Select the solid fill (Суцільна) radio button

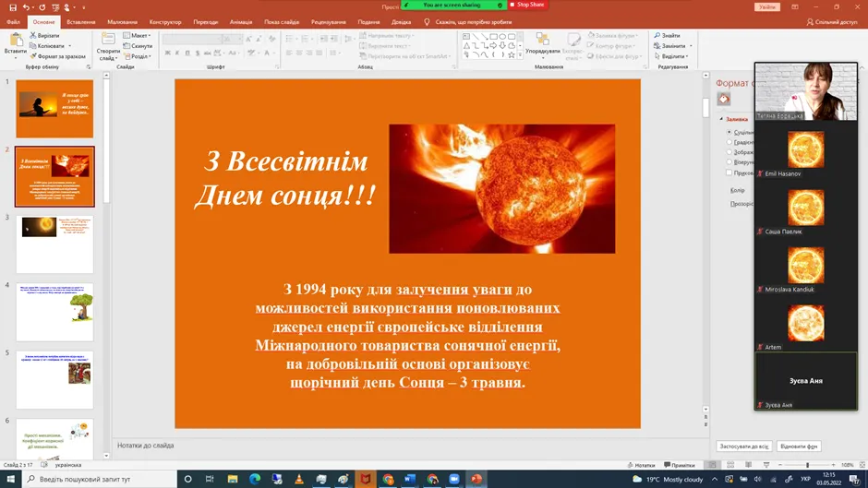point(729,132)
